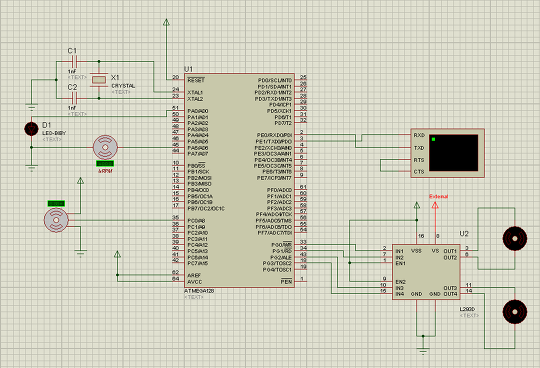Click the red External power terminal arrow
Image resolution: width=540 pixels, height=368 pixels.
pyautogui.click(x=435, y=206)
